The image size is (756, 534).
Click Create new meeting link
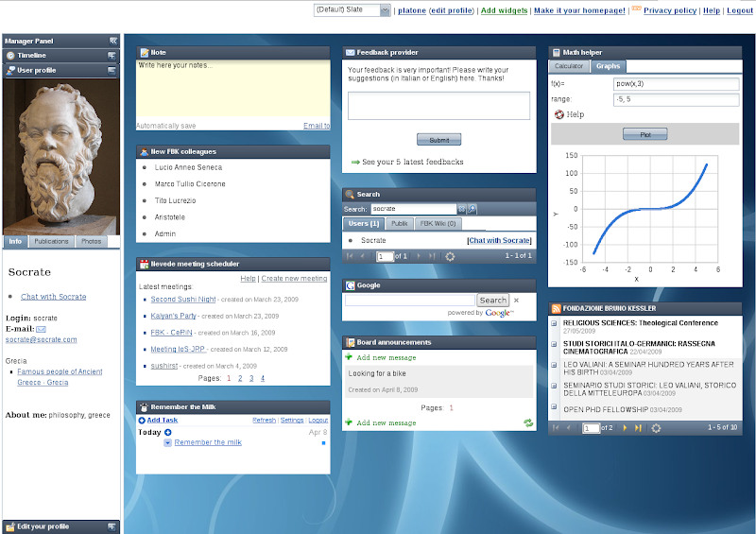click(294, 279)
